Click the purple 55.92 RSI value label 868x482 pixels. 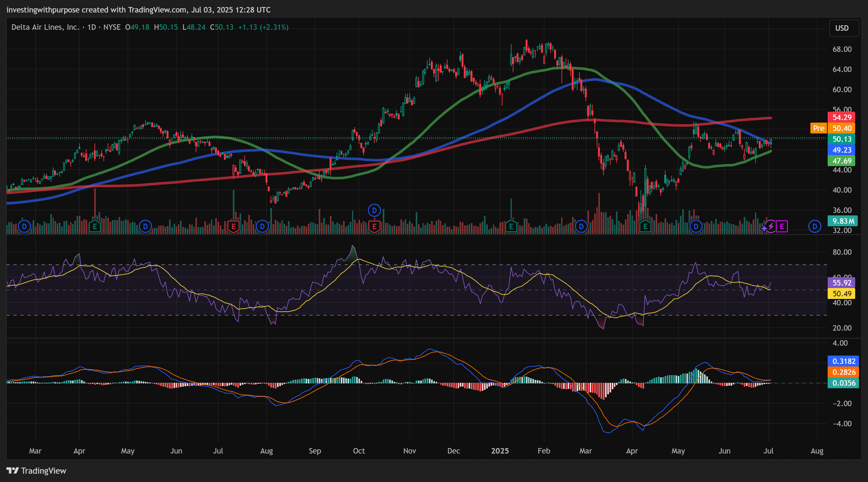point(842,283)
